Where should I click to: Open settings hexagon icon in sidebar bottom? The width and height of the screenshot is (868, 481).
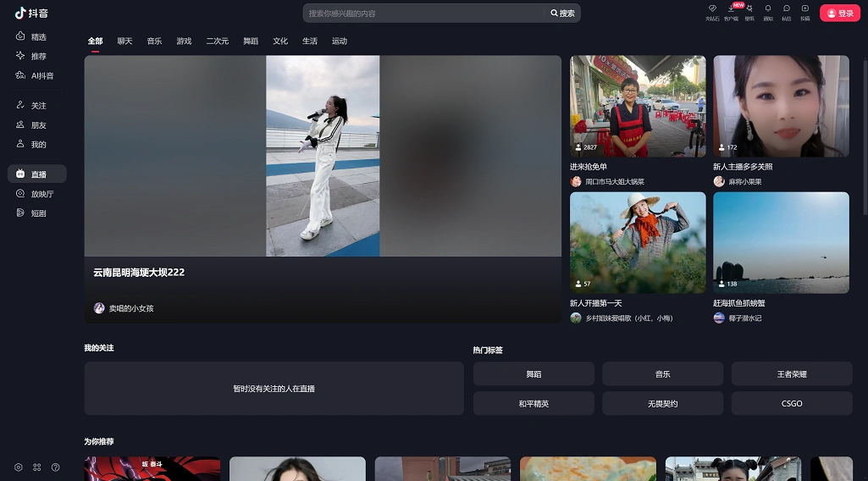(19, 467)
